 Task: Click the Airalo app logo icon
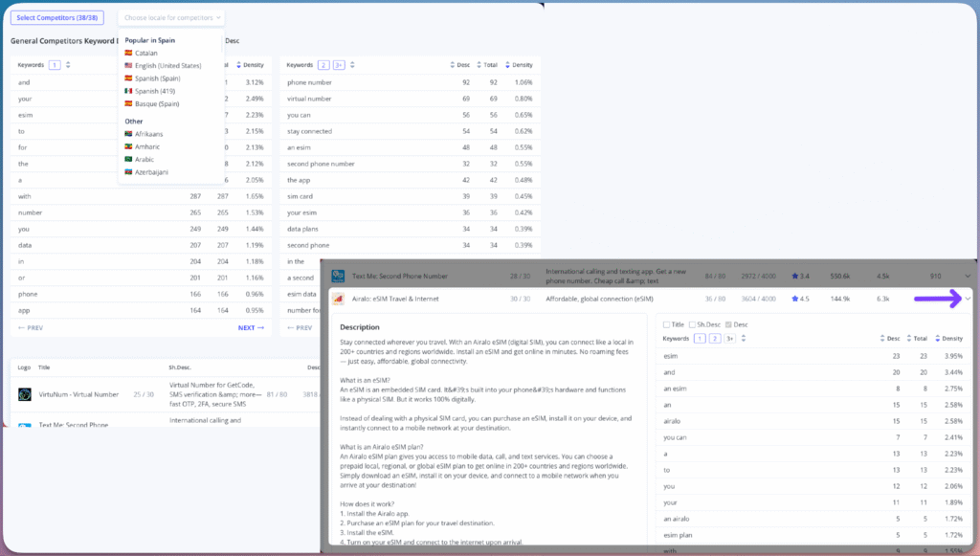coord(339,299)
